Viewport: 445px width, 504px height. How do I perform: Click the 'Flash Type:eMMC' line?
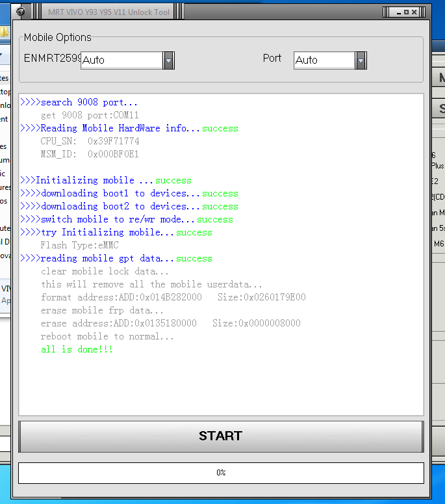point(80,245)
